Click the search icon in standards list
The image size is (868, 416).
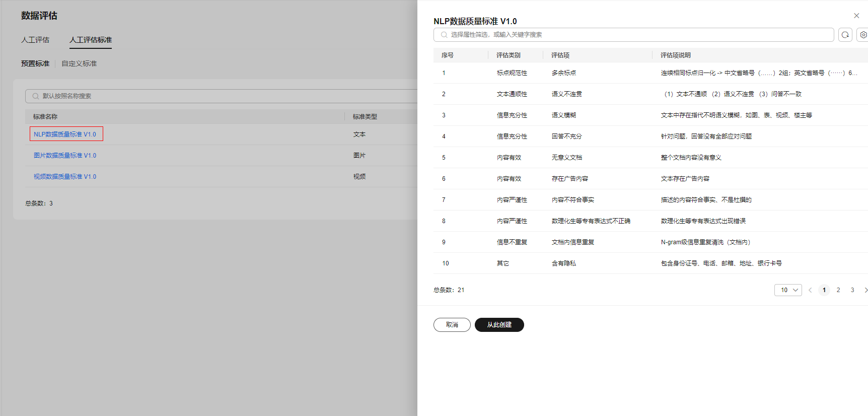[36, 96]
